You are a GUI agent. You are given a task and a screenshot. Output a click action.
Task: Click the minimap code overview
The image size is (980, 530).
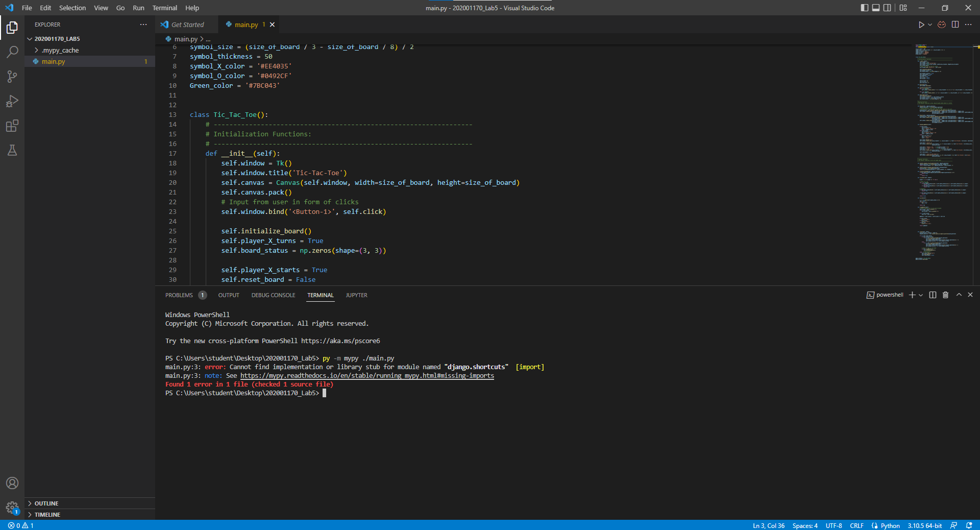[x=944, y=153]
